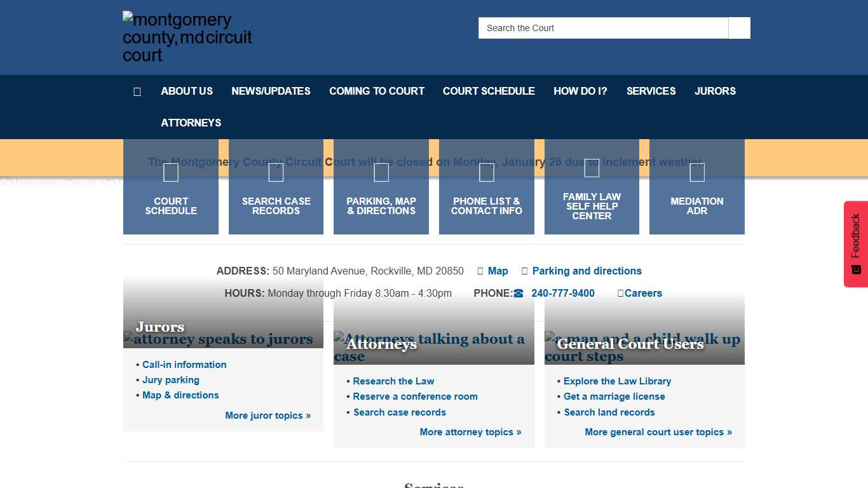
Task: Select the Search Case Records tile icon
Action: tap(276, 172)
